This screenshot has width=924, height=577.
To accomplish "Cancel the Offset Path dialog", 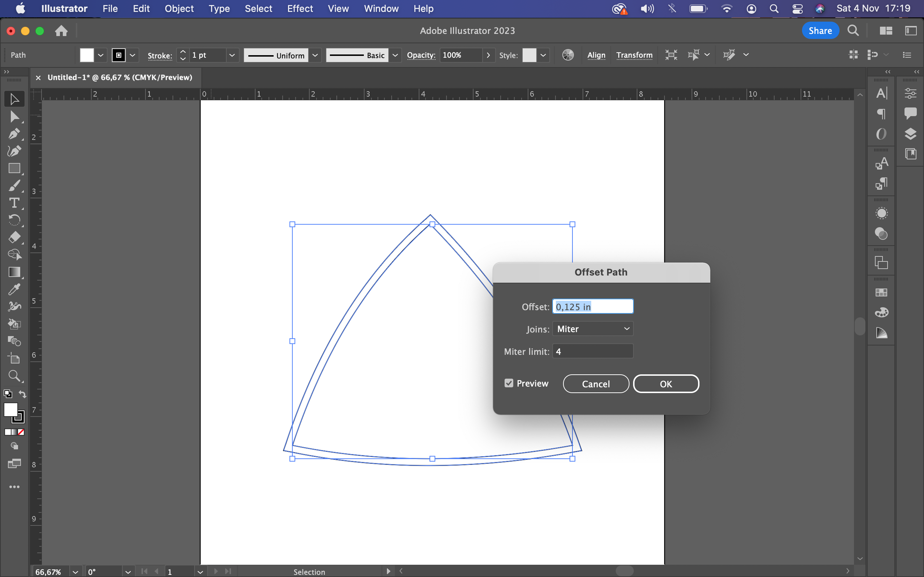I will click(596, 384).
